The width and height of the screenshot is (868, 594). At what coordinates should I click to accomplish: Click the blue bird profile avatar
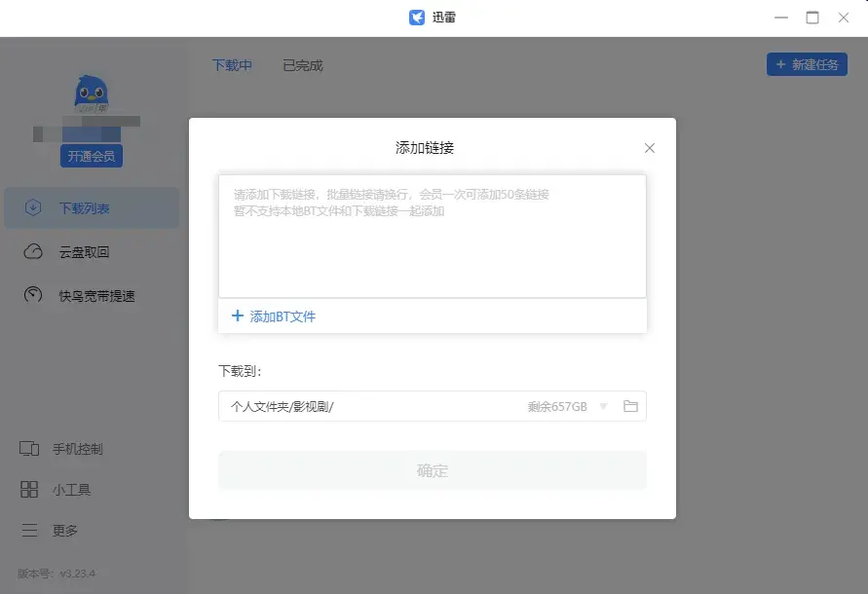click(x=92, y=93)
